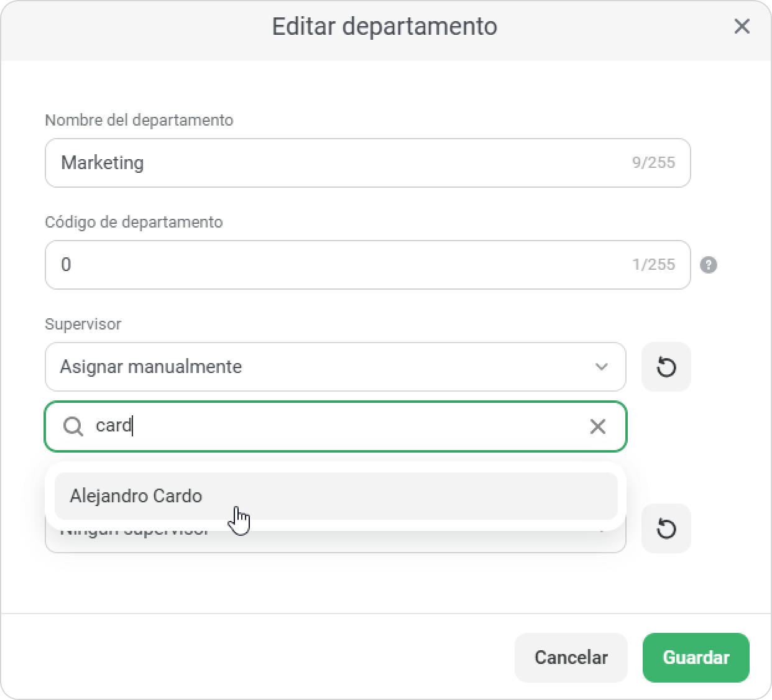Reset the Asignar manualmente supervisor selection

[x=666, y=367]
